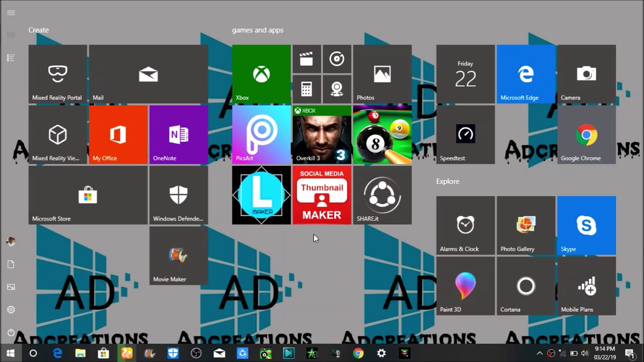Select the games and apps group heading
The height and width of the screenshot is (362, 644).
pyautogui.click(x=258, y=30)
